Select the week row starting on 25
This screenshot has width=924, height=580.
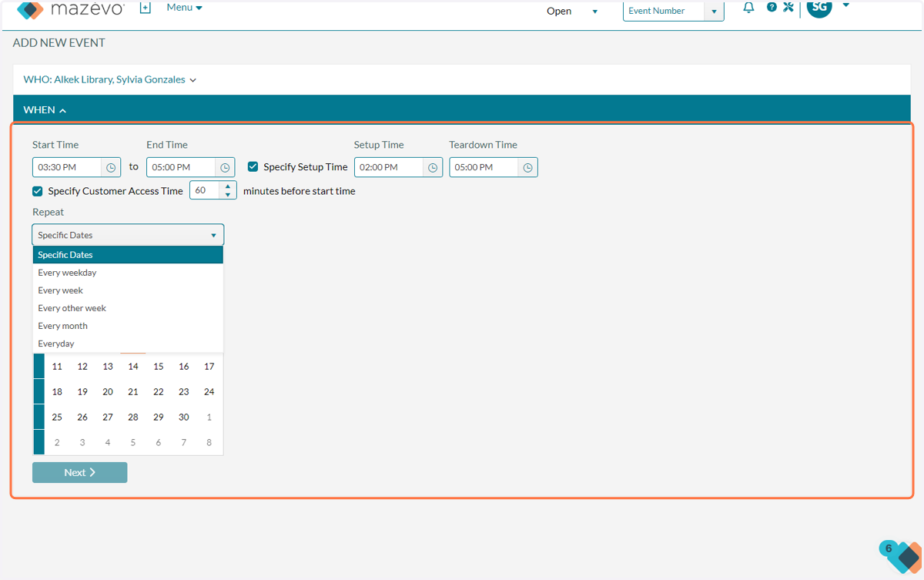tap(39, 417)
